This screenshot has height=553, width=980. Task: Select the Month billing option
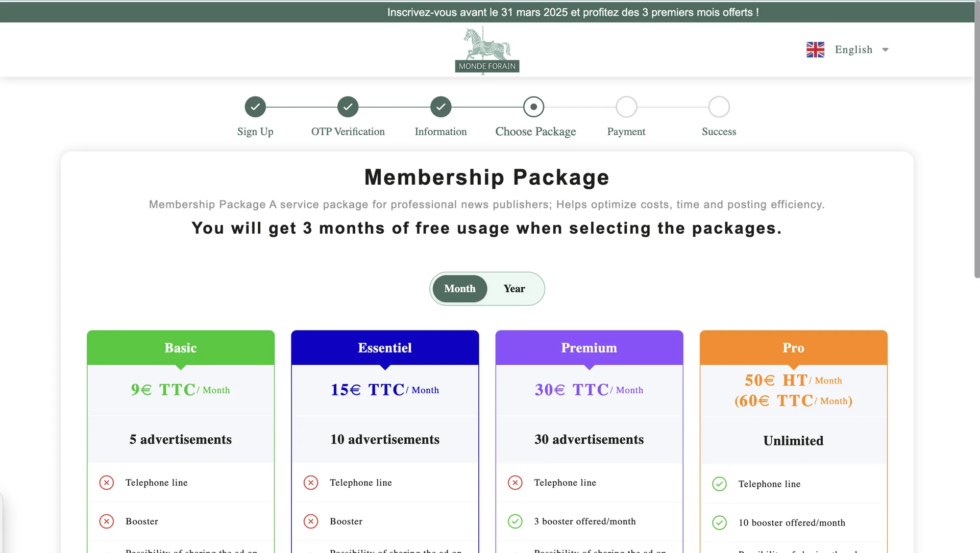[460, 289]
